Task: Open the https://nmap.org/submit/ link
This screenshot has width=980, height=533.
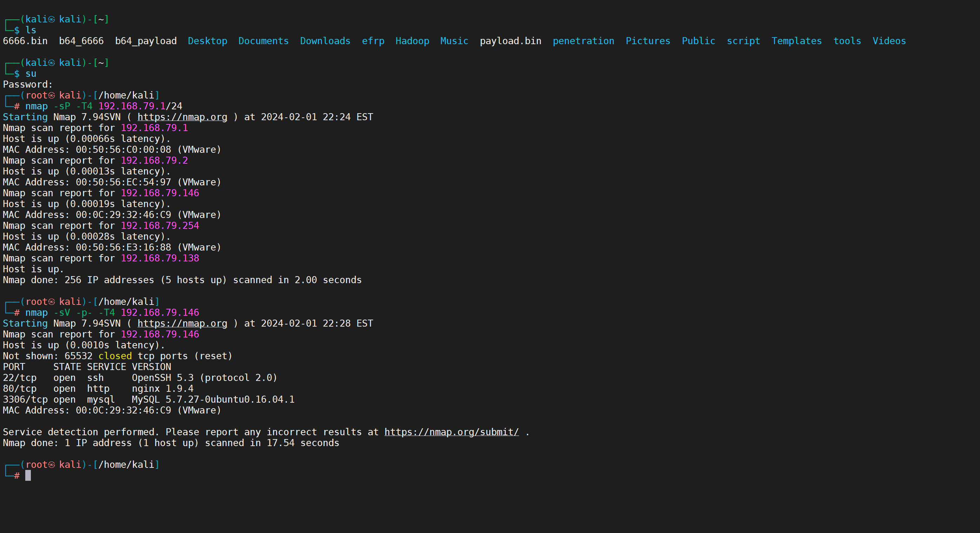Action: point(451,432)
